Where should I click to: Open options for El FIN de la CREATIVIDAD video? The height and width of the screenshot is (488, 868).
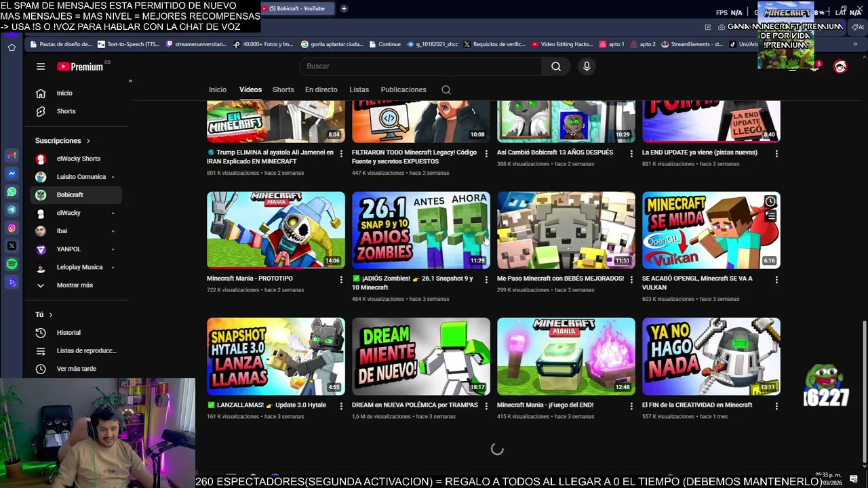pos(776,406)
